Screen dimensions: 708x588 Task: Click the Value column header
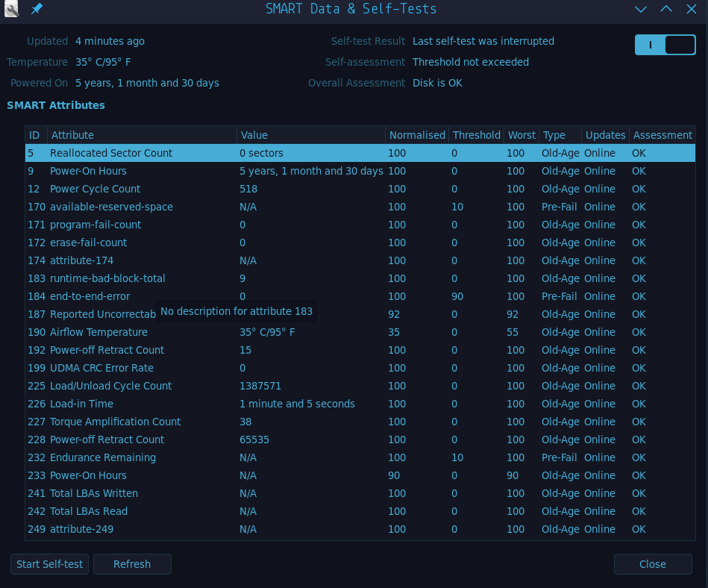[310, 135]
